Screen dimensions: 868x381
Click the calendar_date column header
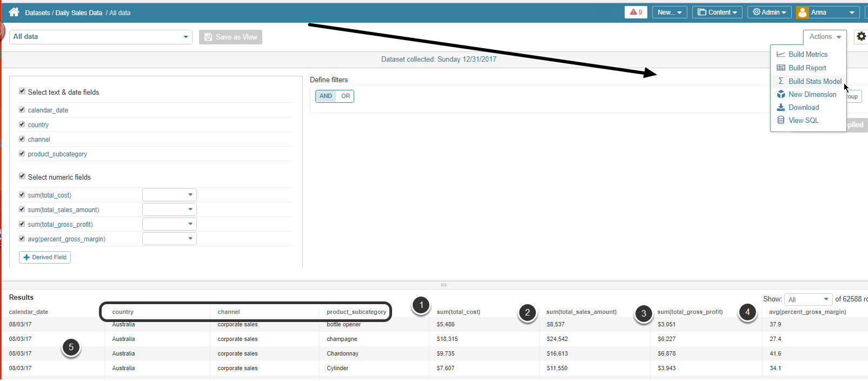click(29, 312)
